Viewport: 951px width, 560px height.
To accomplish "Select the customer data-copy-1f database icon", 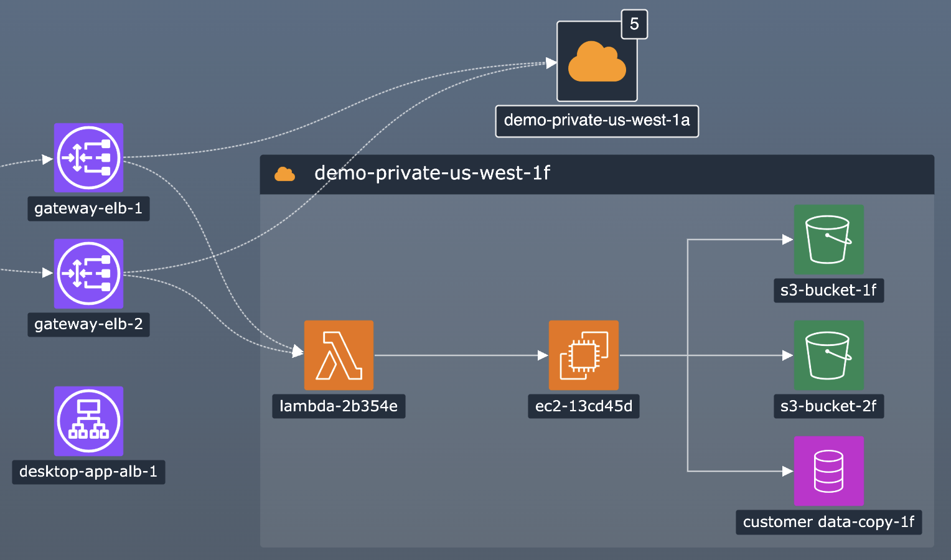I will pos(828,471).
